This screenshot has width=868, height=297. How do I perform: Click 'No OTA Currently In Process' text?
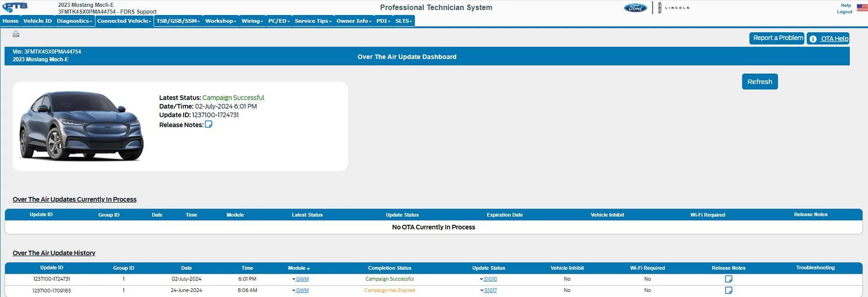434,227
